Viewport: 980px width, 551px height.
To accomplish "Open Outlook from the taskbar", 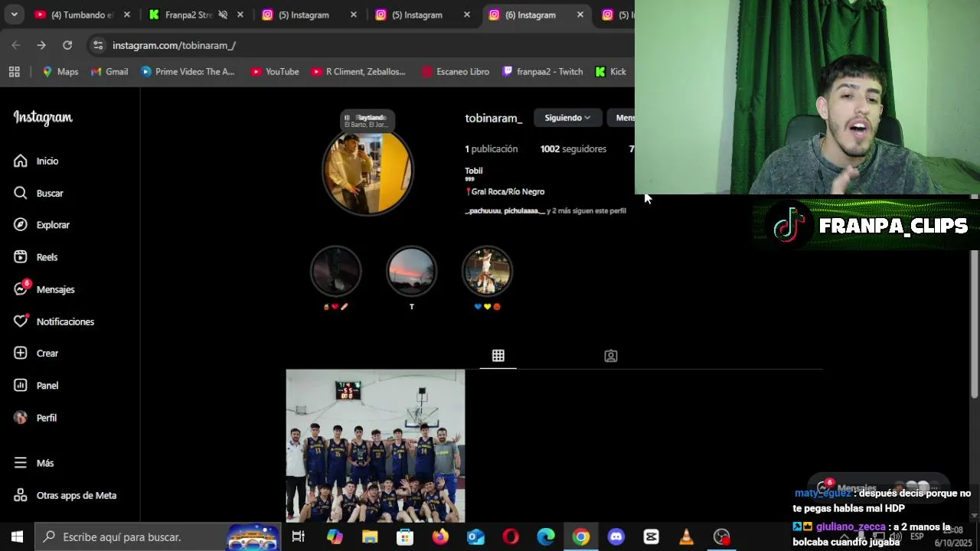I will pos(475,537).
